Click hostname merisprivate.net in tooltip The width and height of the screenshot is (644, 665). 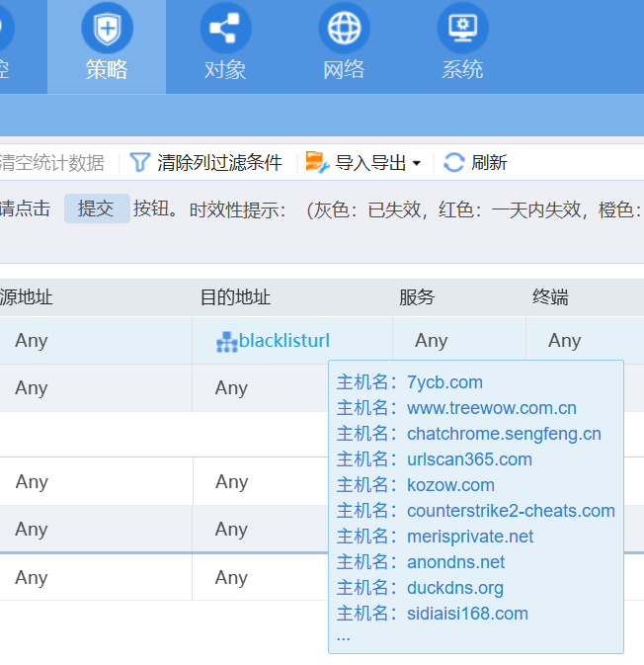[x=470, y=537]
